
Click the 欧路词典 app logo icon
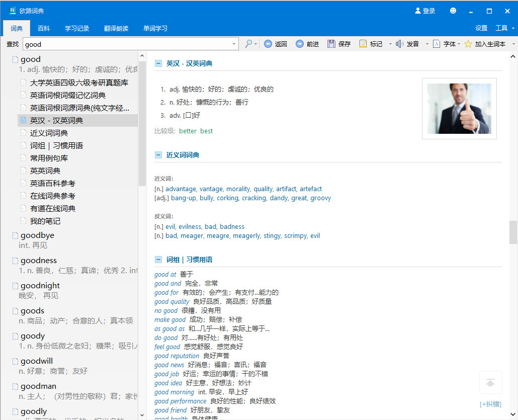click(13, 11)
